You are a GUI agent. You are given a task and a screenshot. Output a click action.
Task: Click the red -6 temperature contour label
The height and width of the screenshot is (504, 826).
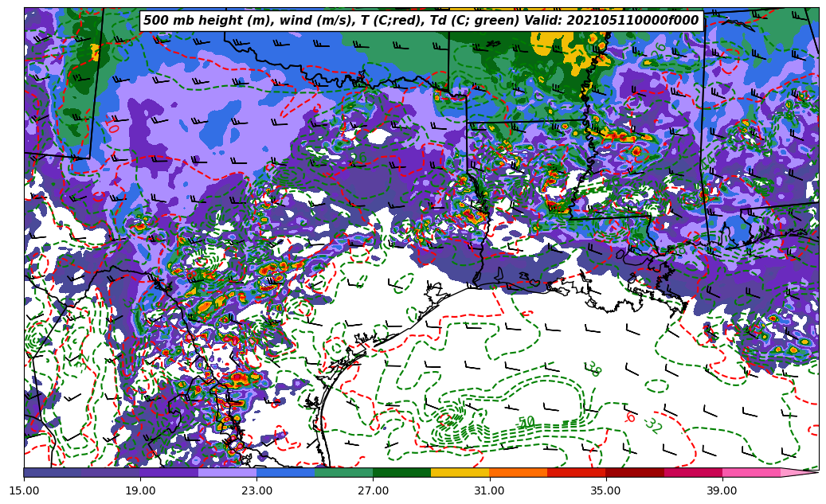pyautogui.click(x=630, y=417)
